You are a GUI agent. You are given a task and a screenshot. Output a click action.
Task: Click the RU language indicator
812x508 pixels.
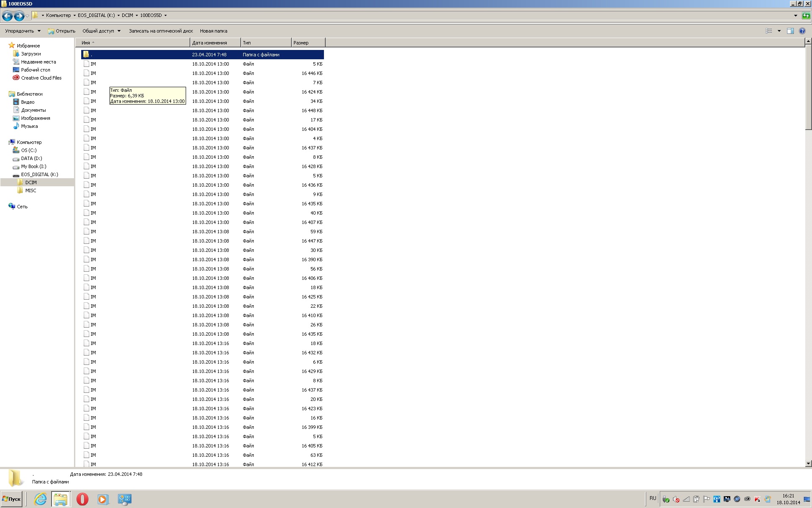(x=653, y=498)
